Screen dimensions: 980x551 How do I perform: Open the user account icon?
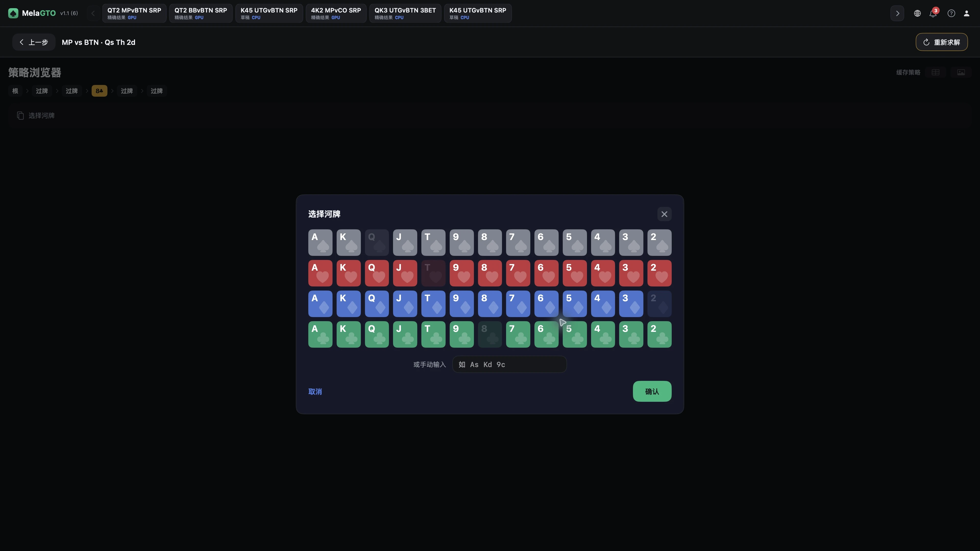(966, 13)
